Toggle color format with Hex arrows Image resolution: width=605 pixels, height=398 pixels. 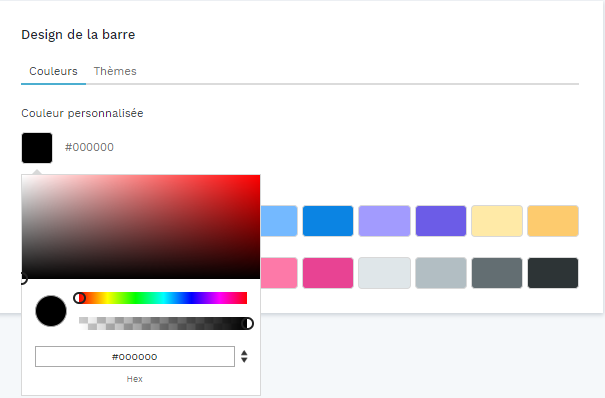pos(244,356)
